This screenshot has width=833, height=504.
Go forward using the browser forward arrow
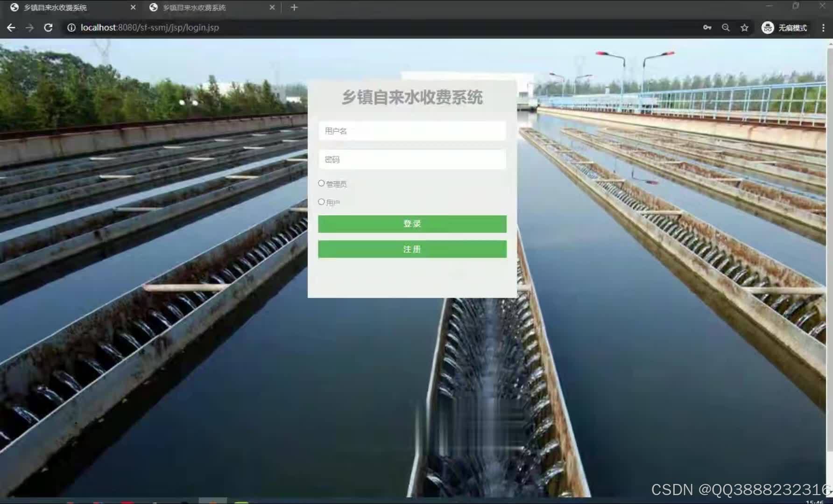(x=29, y=28)
